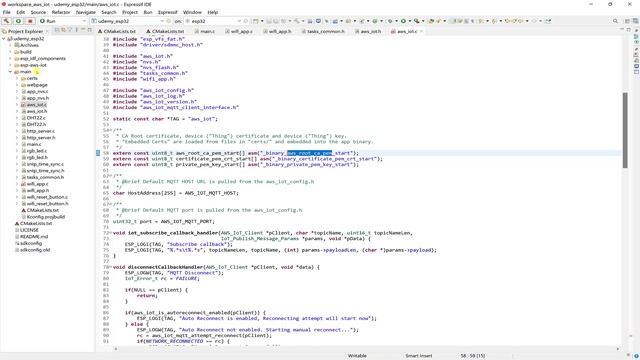Select sntp_time_sync.c in project tree
This screenshot has height=360, width=640.
(x=45, y=164)
